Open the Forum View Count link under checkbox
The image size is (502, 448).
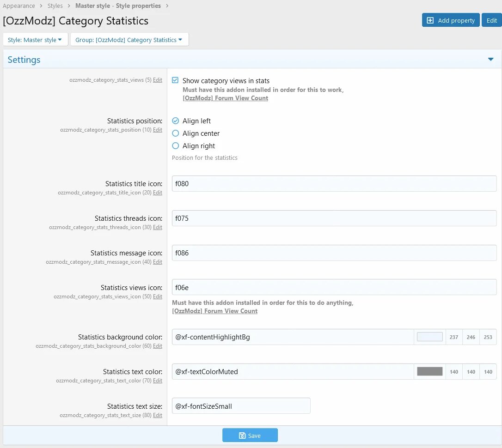[225, 98]
